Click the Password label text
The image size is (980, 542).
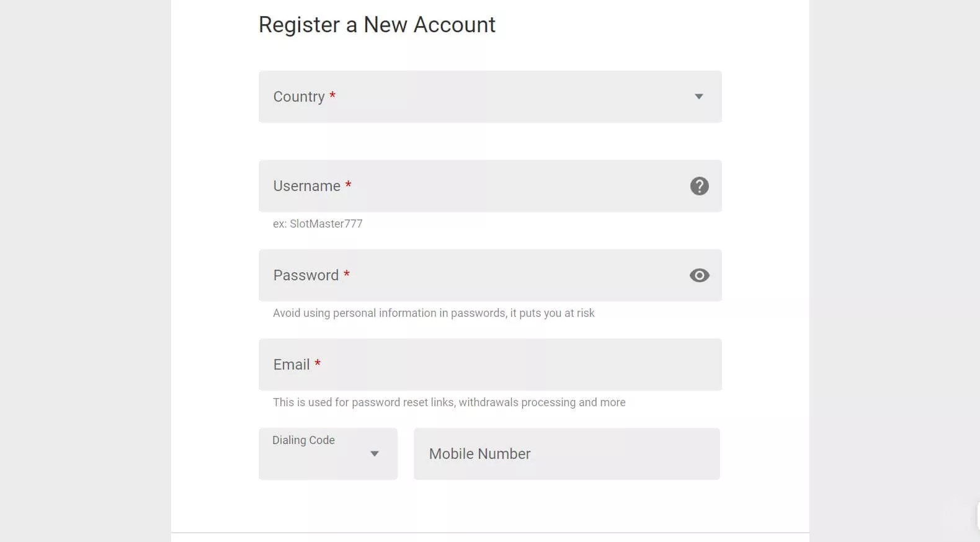pos(306,275)
